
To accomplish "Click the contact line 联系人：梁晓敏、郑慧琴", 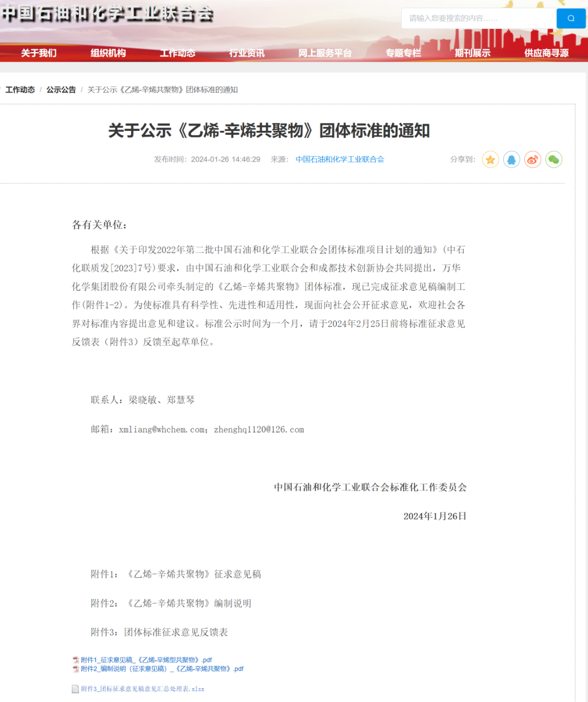I will pyautogui.click(x=143, y=400).
